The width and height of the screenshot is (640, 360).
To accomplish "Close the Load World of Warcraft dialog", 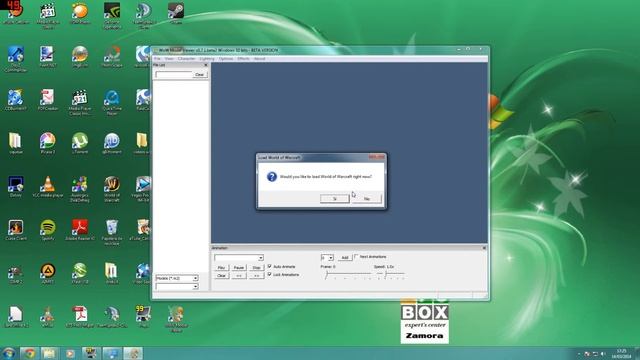I will (376, 157).
